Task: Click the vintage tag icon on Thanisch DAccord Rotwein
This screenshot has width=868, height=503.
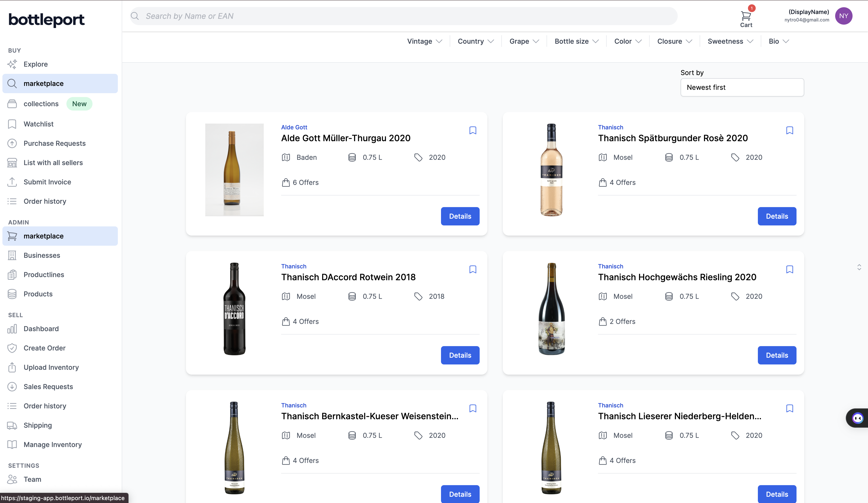Action: tap(418, 296)
